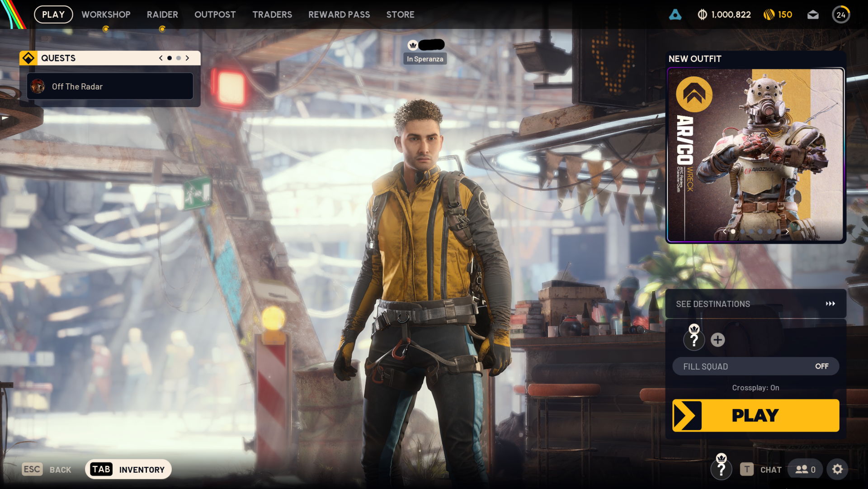
Task: Open the Store tab
Action: point(400,14)
